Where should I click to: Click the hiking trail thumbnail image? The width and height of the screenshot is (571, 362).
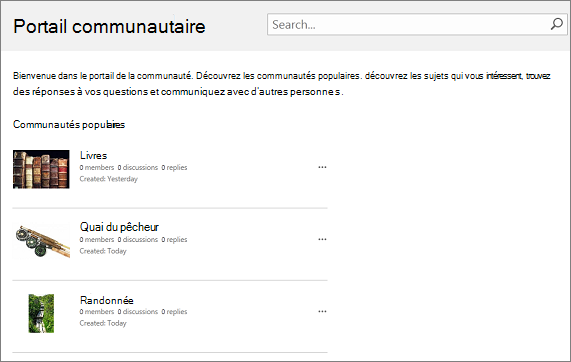pyautogui.click(x=41, y=313)
